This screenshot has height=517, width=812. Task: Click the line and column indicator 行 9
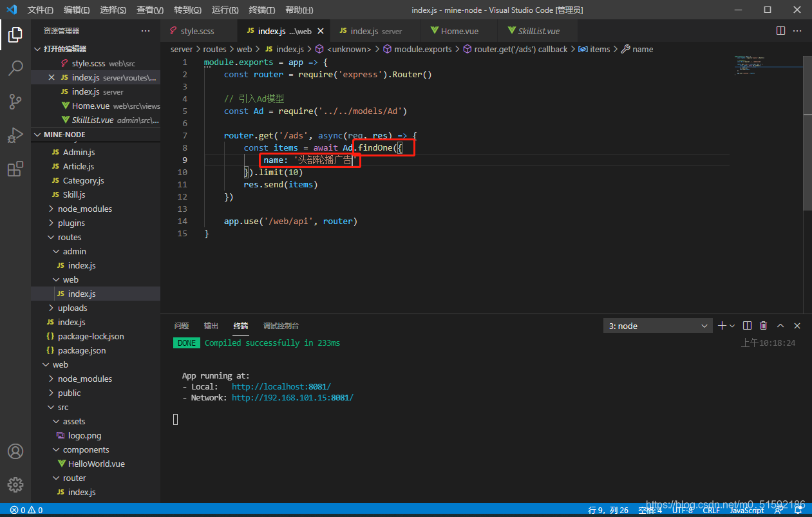[608, 510]
